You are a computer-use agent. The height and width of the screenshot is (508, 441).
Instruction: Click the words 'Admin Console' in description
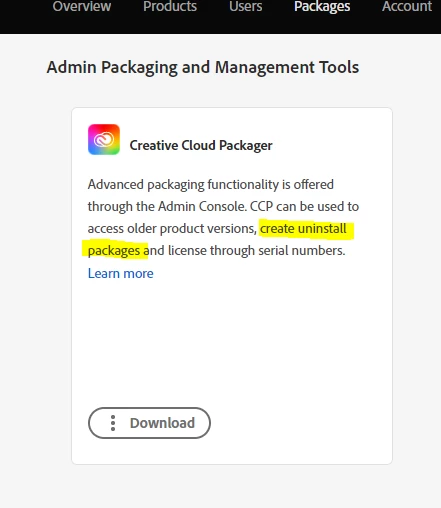click(x=202, y=206)
